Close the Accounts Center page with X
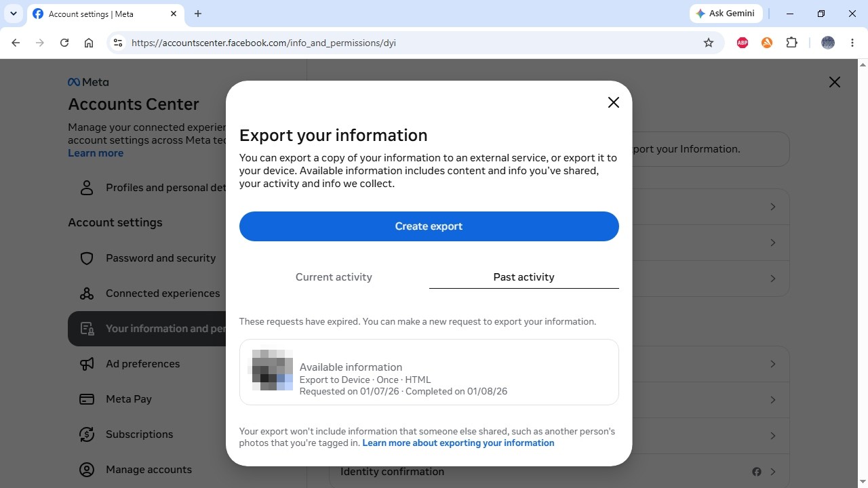This screenshot has height=488, width=868. 835,82
